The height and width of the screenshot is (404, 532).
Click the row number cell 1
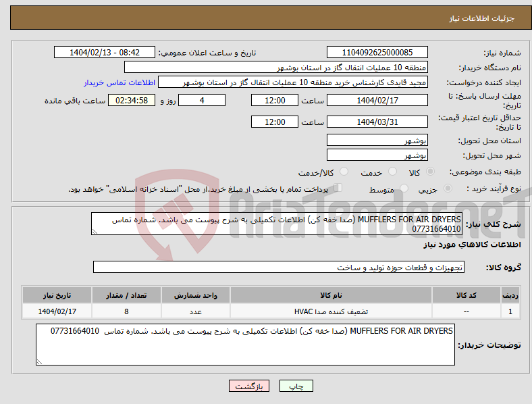[x=510, y=311]
